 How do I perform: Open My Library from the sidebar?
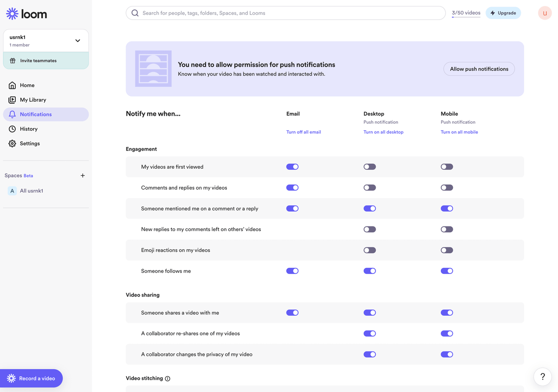tap(33, 100)
